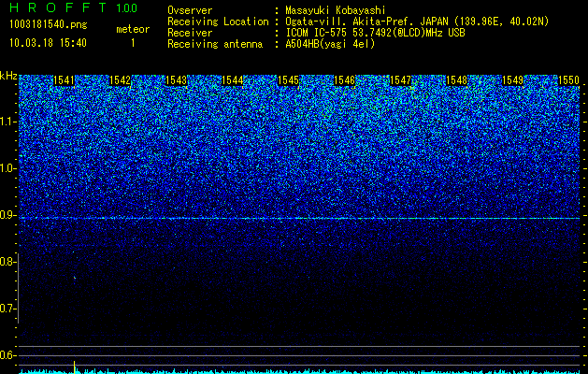Click the 1548 time marker

tap(457, 80)
